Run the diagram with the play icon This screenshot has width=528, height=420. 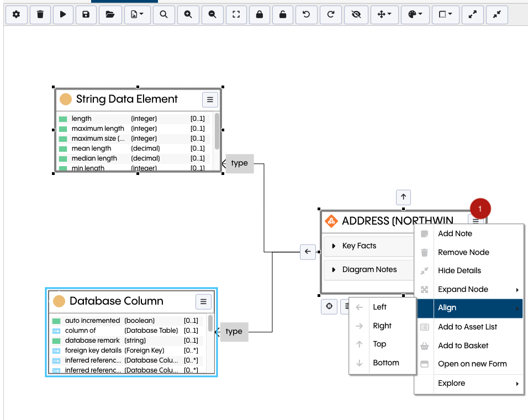coord(63,15)
